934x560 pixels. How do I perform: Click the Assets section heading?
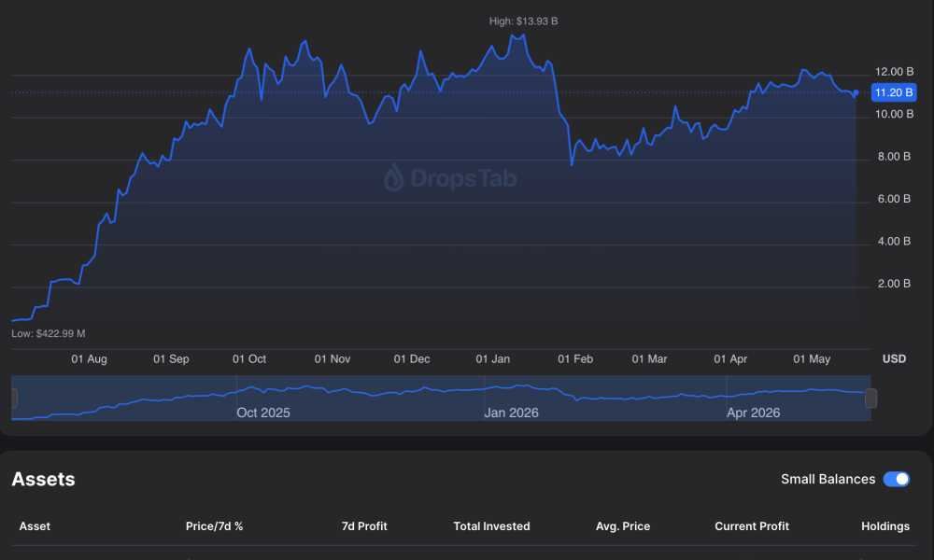[x=44, y=479]
